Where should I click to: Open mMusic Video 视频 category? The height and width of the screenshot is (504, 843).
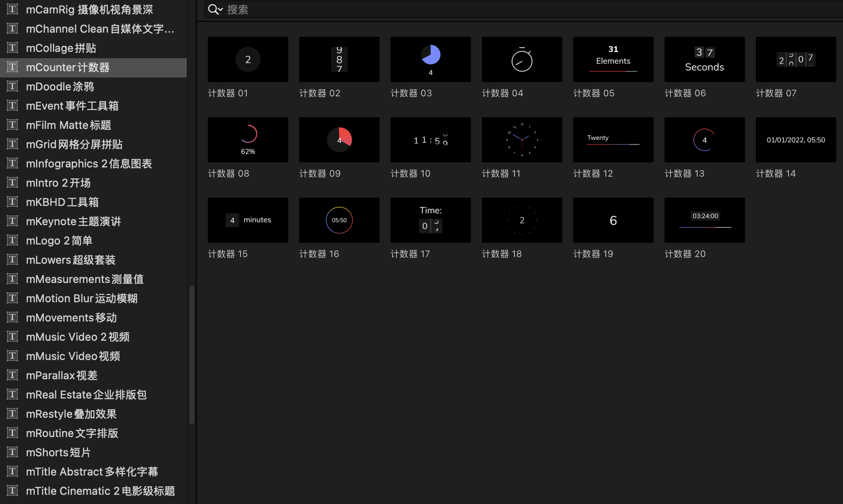[x=93, y=356]
